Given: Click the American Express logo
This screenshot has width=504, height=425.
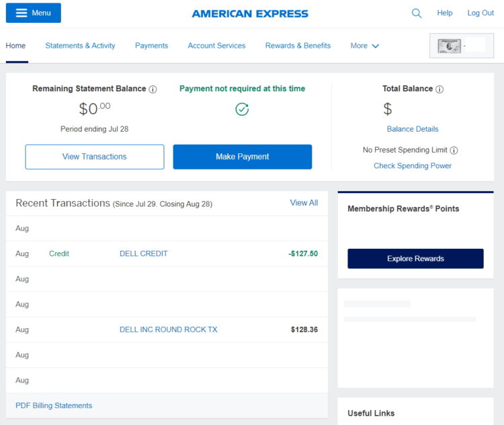Looking at the screenshot, I should [x=250, y=13].
